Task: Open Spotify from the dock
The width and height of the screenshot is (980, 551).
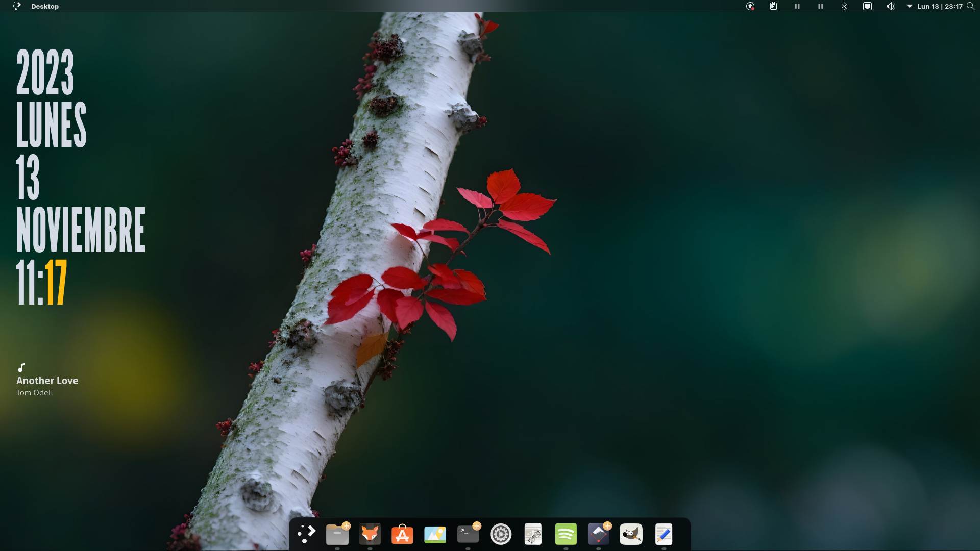Action: click(x=566, y=534)
